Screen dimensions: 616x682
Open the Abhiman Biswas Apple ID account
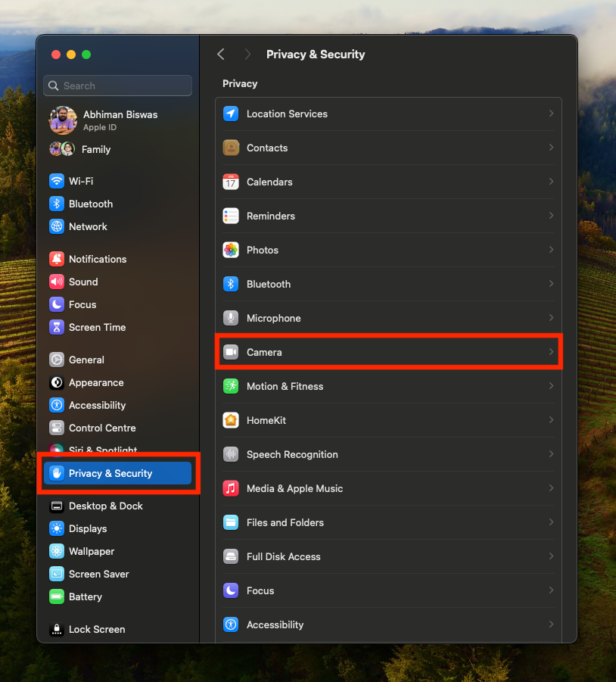tap(120, 120)
